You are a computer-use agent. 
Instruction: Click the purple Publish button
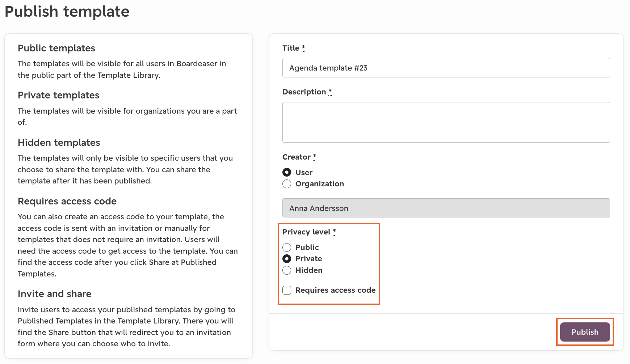585,332
